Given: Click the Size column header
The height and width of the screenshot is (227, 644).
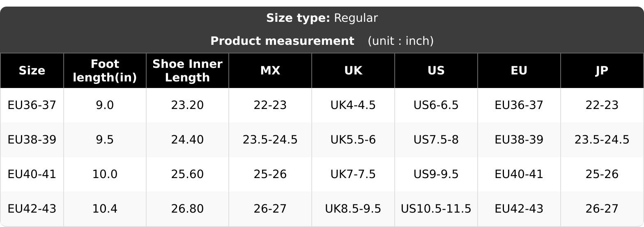Looking at the screenshot, I should click(32, 71).
